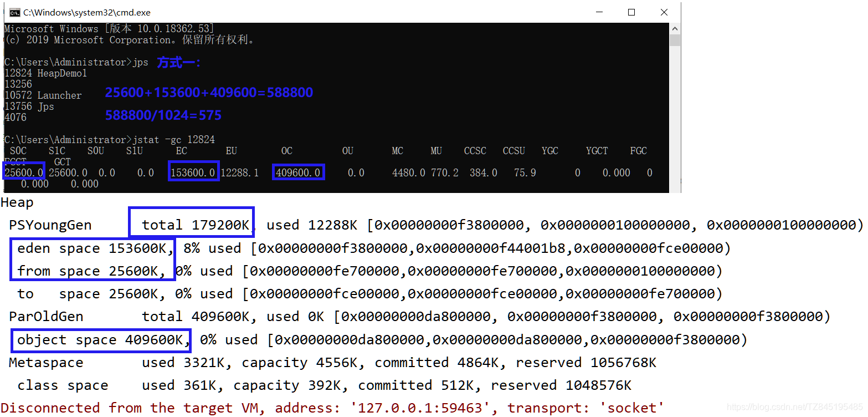Click the OC column header
This screenshot has width=868, height=417.
click(286, 151)
